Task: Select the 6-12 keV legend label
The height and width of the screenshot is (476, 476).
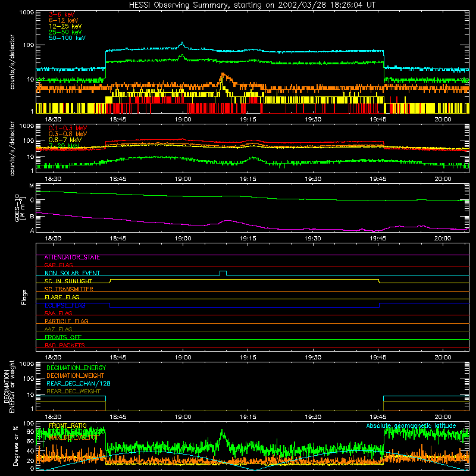Action: (x=64, y=20)
